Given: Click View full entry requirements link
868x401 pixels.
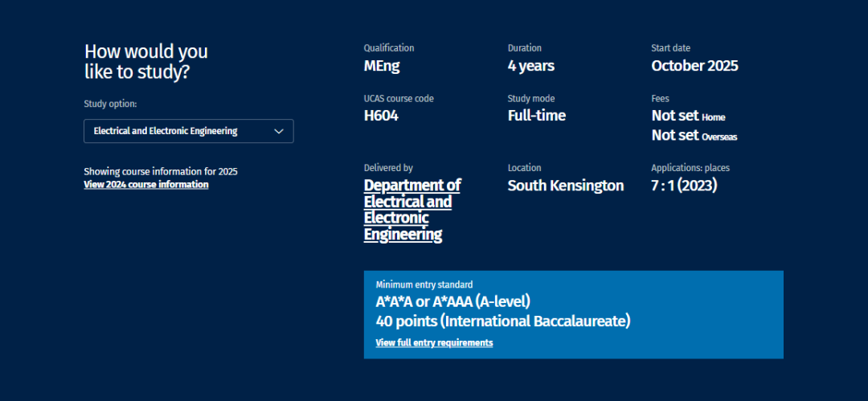Looking at the screenshot, I should pos(434,343).
